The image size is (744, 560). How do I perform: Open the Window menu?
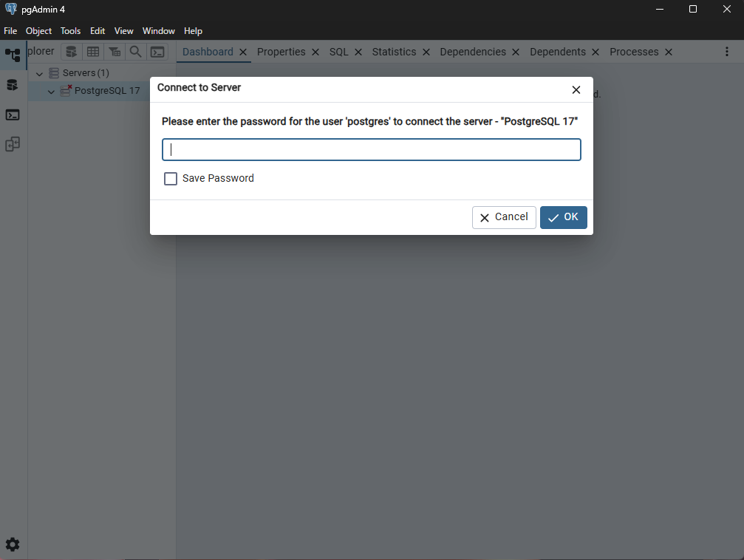click(x=159, y=31)
